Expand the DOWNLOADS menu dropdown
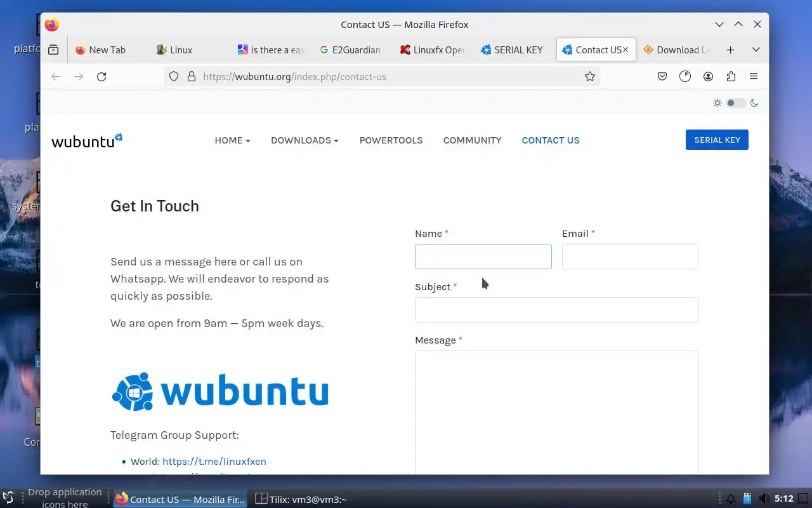The height and width of the screenshot is (508, 812). coord(304,140)
